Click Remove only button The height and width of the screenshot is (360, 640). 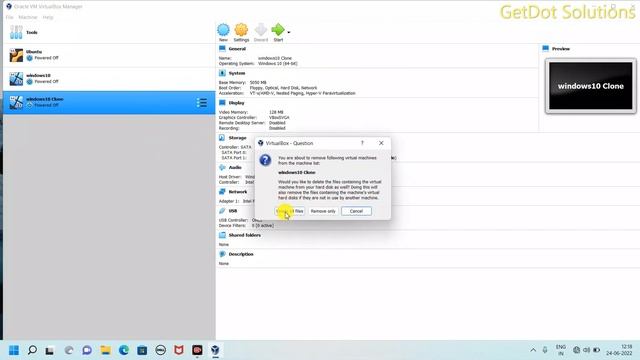point(323,211)
